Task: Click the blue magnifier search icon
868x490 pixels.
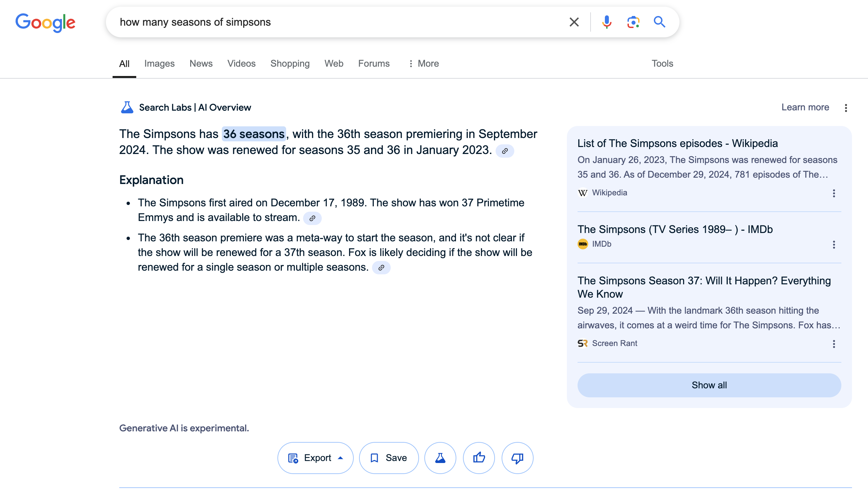Action: click(659, 22)
